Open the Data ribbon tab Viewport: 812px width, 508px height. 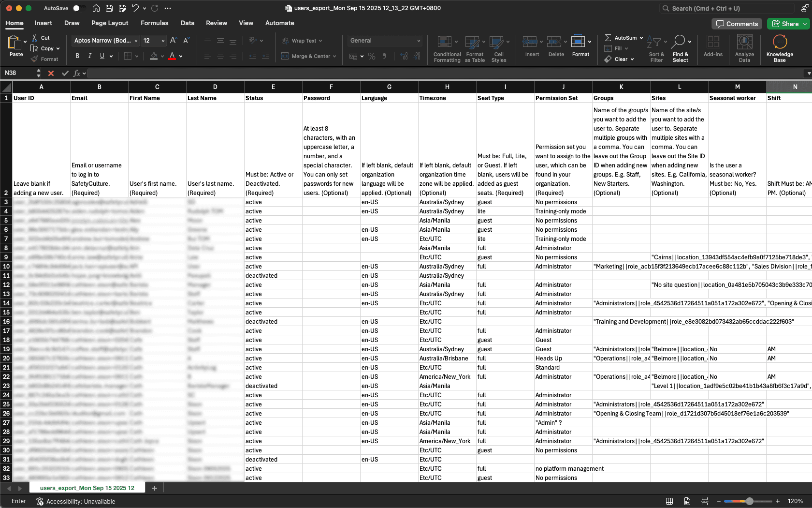187,23
